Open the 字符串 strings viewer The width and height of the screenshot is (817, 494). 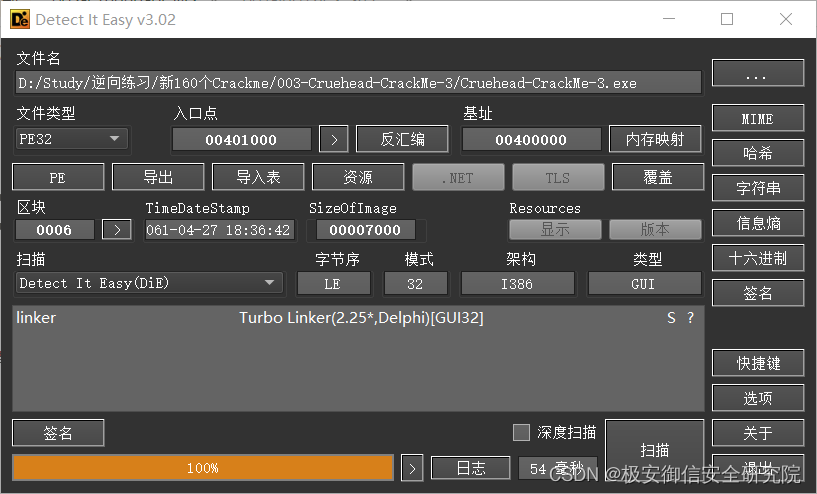(x=758, y=188)
